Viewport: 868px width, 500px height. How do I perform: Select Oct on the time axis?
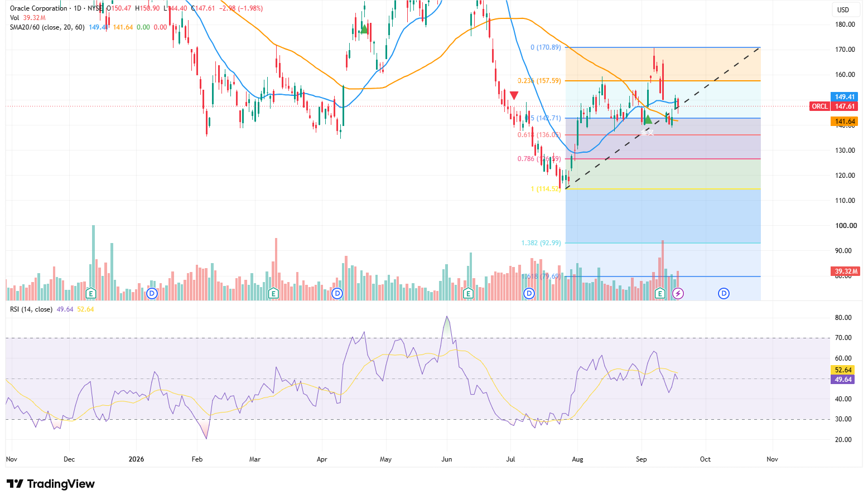705,459
